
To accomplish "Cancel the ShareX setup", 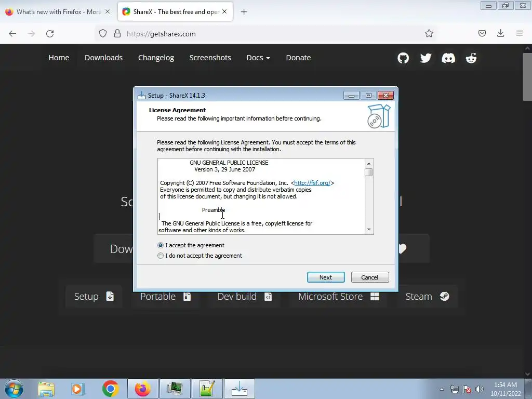I will click(370, 277).
